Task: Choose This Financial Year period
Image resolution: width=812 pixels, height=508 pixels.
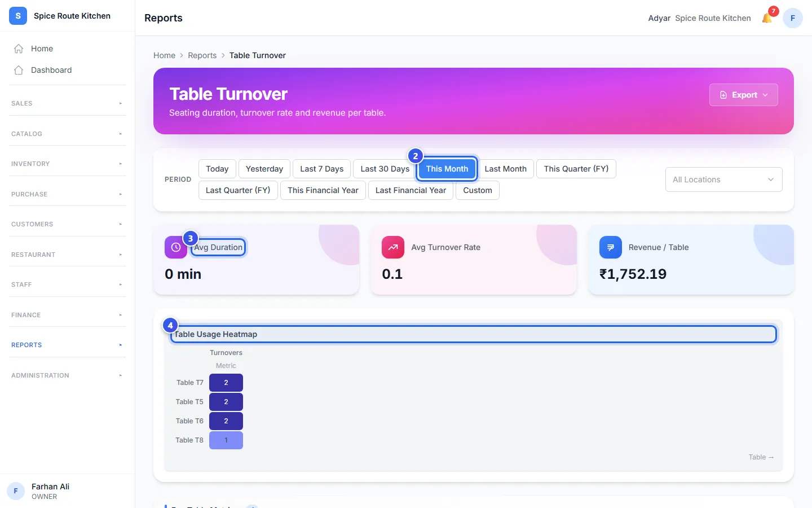Action: pyautogui.click(x=323, y=190)
